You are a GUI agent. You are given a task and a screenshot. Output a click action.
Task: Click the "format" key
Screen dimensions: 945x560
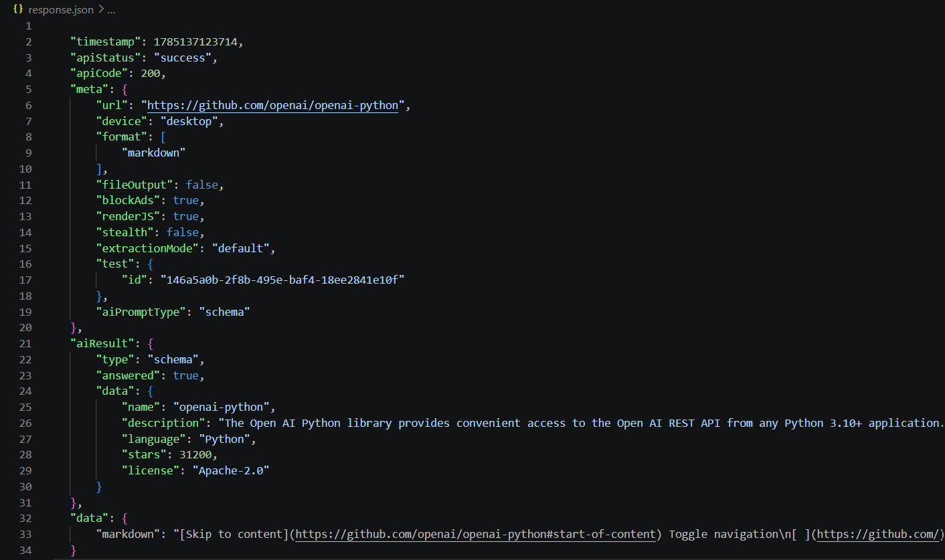(x=122, y=136)
